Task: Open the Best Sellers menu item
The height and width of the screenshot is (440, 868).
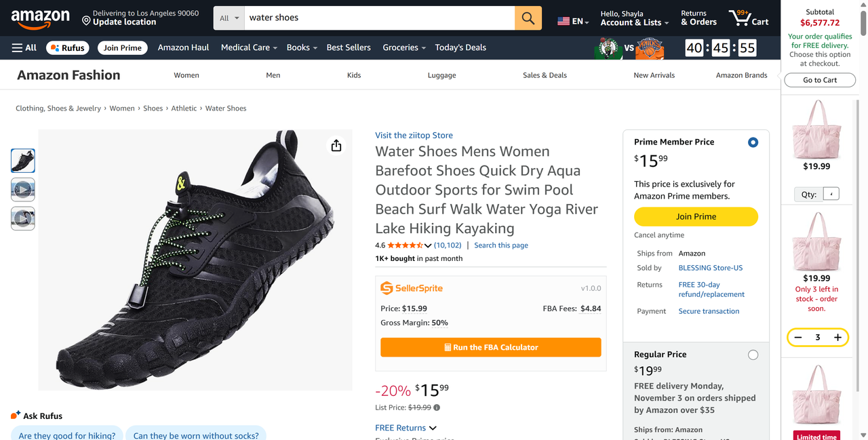Action: point(349,47)
